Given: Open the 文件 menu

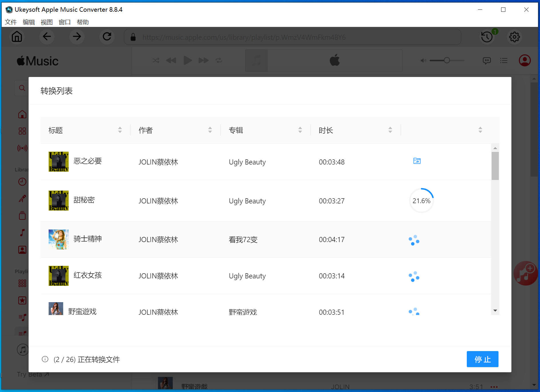Looking at the screenshot, I should [11, 22].
